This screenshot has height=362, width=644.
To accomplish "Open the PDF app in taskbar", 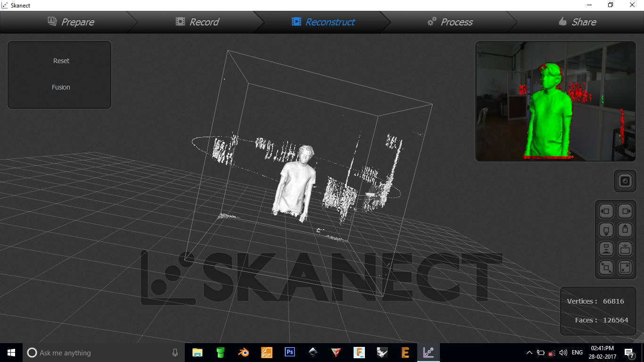I will (267, 353).
